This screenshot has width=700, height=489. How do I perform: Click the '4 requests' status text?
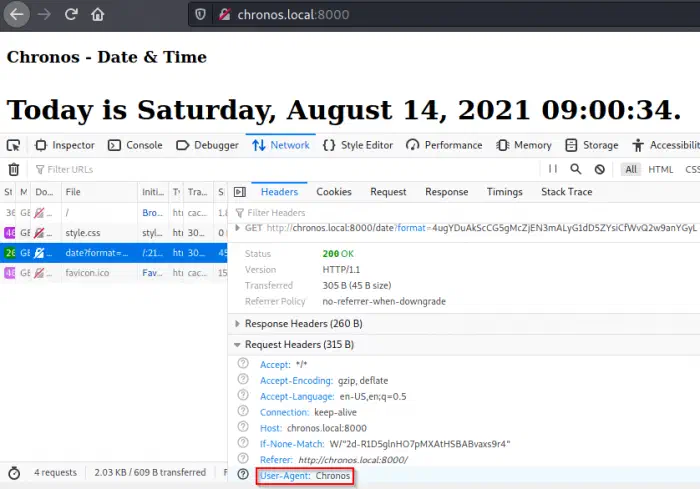click(x=55, y=472)
